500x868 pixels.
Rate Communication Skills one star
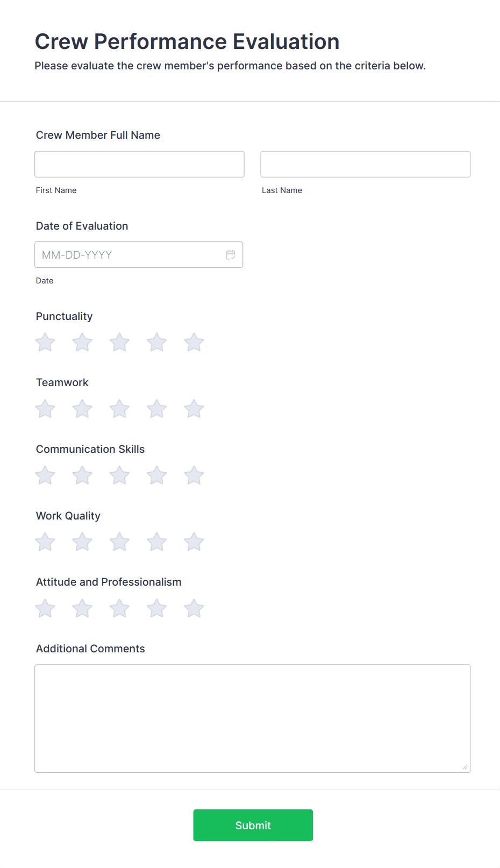(45, 475)
